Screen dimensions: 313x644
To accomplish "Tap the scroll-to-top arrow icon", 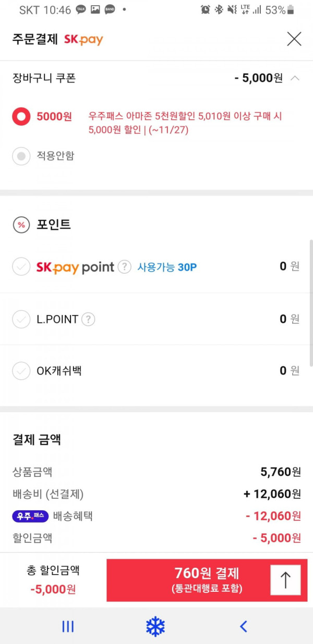I will [x=285, y=580].
